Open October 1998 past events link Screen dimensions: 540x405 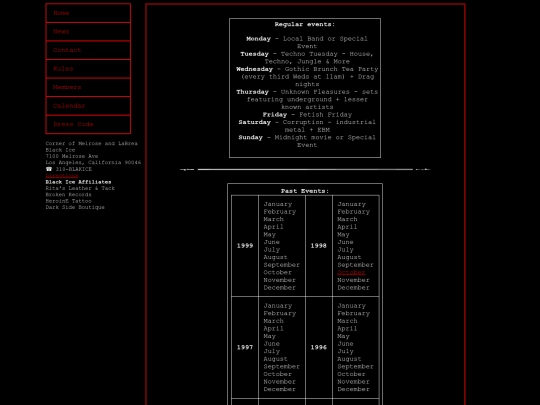click(351, 272)
